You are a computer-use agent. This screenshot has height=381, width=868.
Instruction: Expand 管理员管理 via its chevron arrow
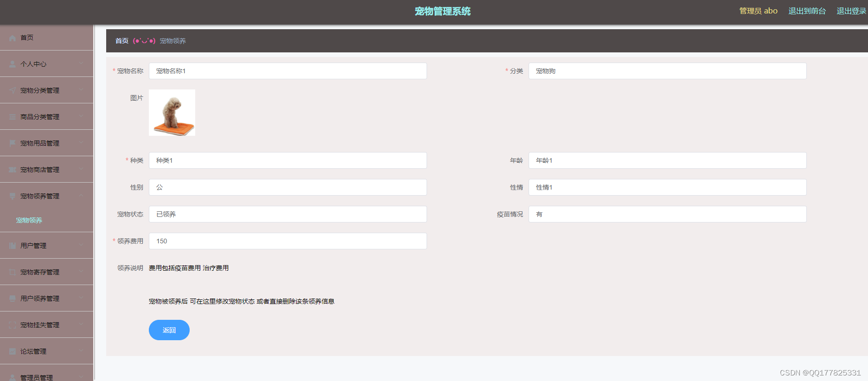click(x=81, y=377)
